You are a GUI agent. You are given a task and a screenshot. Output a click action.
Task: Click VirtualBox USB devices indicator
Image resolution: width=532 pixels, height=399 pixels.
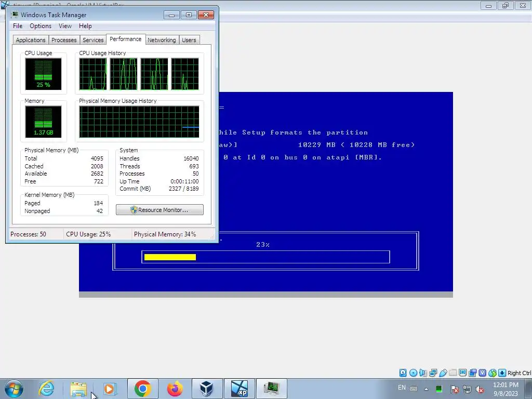443,373
